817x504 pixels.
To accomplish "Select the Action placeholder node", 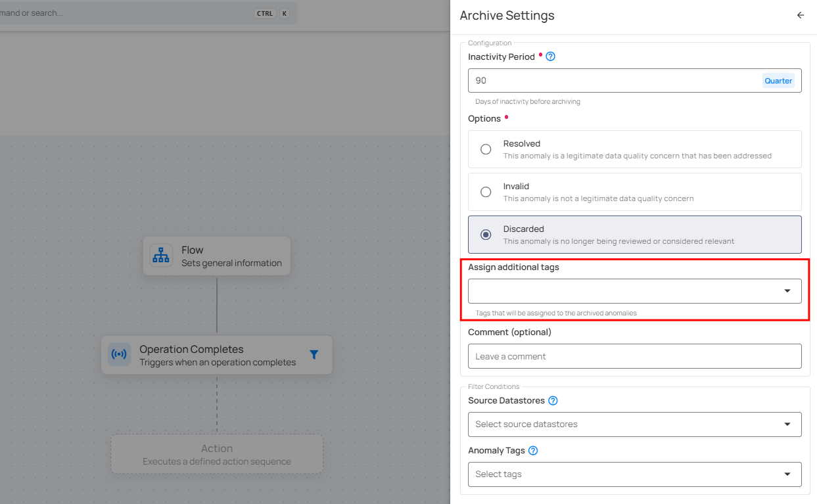I will tap(216, 453).
